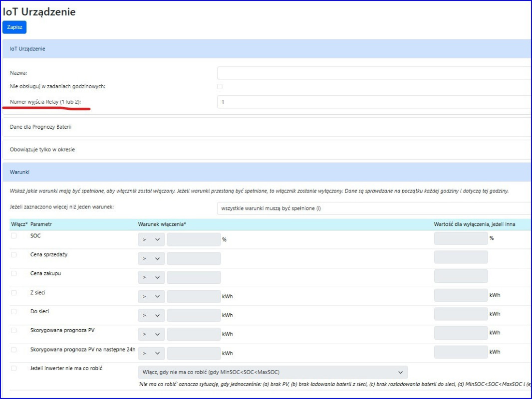The width and height of the screenshot is (532, 399).
Task: Collapse the IoT Urządzenie section header
Action: 27,49
